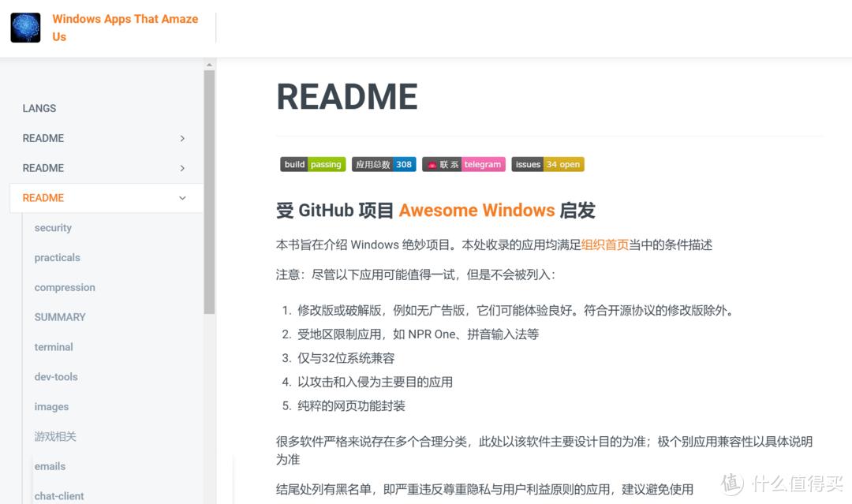Image resolution: width=852 pixels, height=504 pixels.
Task: Open the security page
Action: [52, 227]
